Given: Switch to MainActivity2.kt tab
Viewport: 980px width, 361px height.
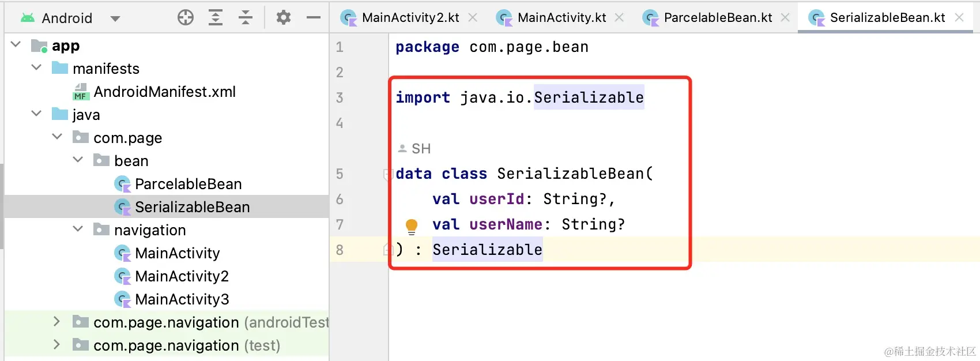Looking at the screenshot, I should coord(410,18).
